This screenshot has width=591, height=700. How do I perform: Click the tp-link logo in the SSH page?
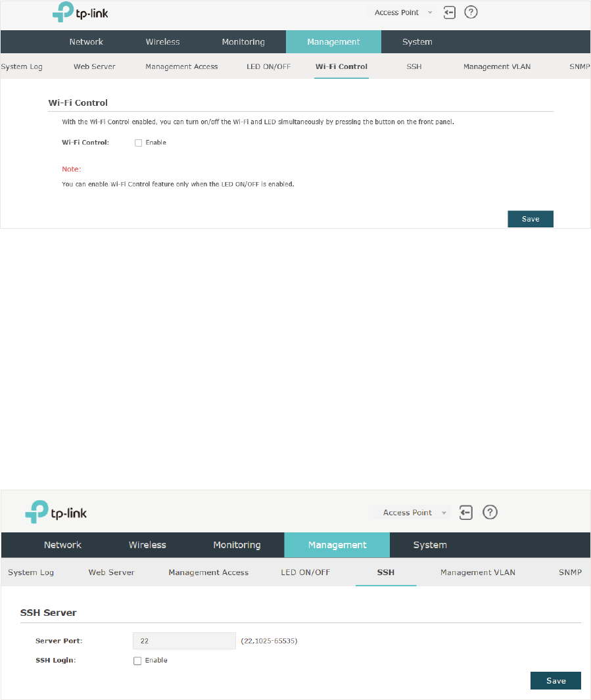(56, 511)
